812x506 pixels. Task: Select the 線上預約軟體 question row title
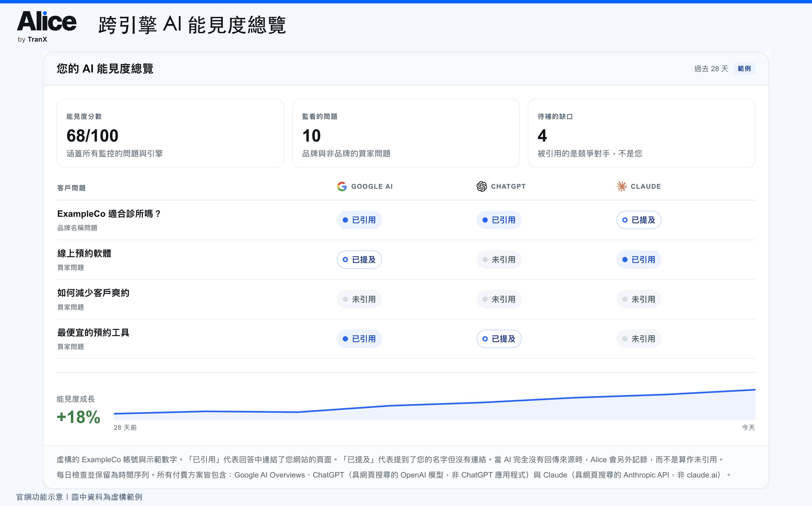[84, 253]
